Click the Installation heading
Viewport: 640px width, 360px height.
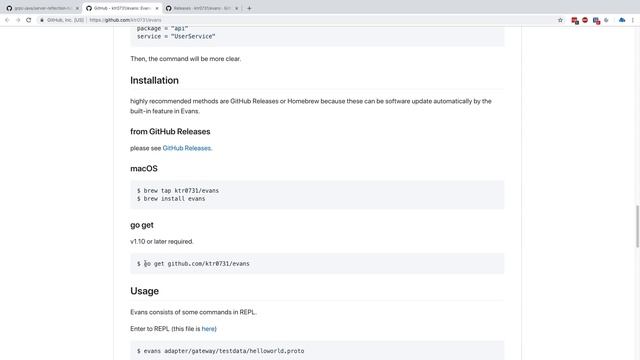[x=154, y=80]
